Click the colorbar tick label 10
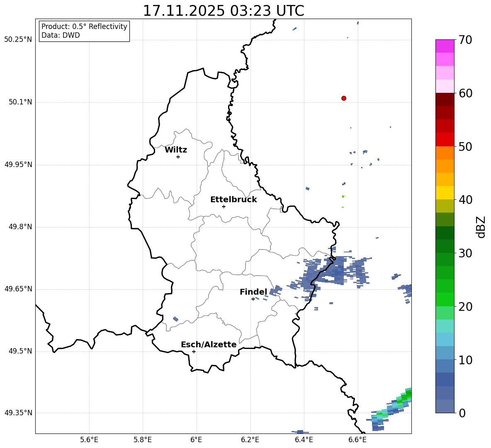The height and width of the screenshot is (448, 491). [466, 360]
